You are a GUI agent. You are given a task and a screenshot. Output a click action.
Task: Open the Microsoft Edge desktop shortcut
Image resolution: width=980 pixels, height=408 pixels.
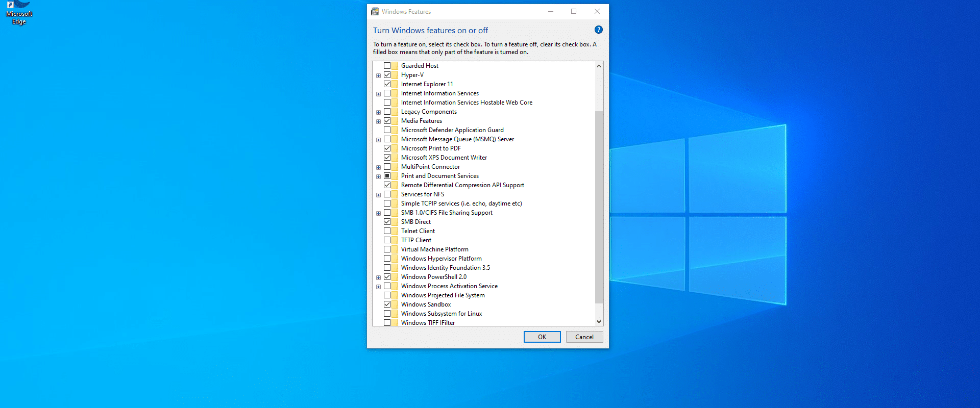pyautogui.click(x=19, y=13)
